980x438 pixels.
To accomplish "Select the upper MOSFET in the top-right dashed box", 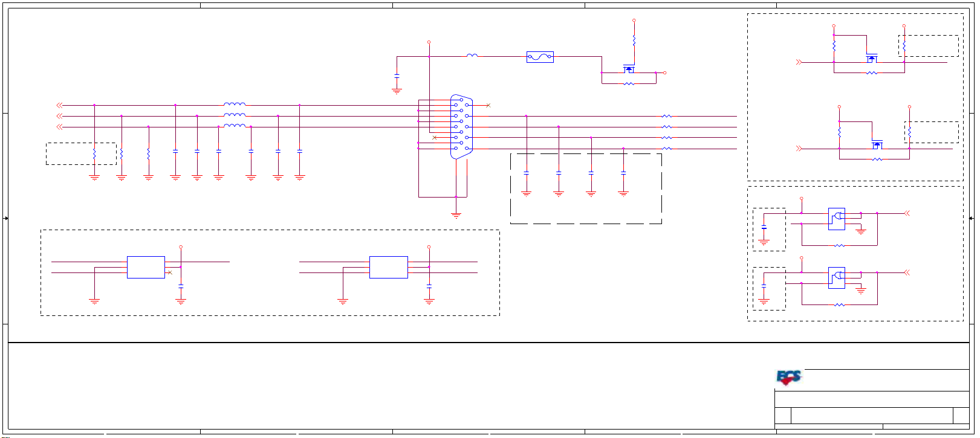I will tap(871, 58).
